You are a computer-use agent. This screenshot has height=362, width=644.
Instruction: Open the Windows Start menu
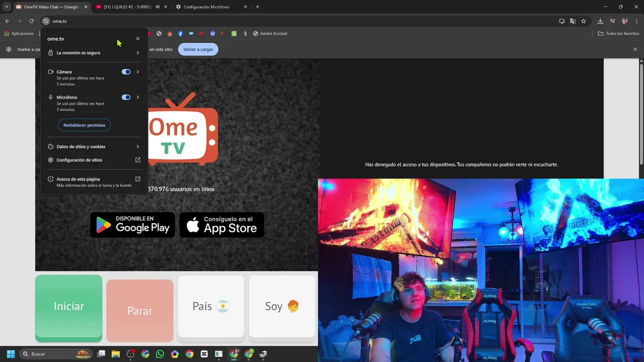click(11, 354)
